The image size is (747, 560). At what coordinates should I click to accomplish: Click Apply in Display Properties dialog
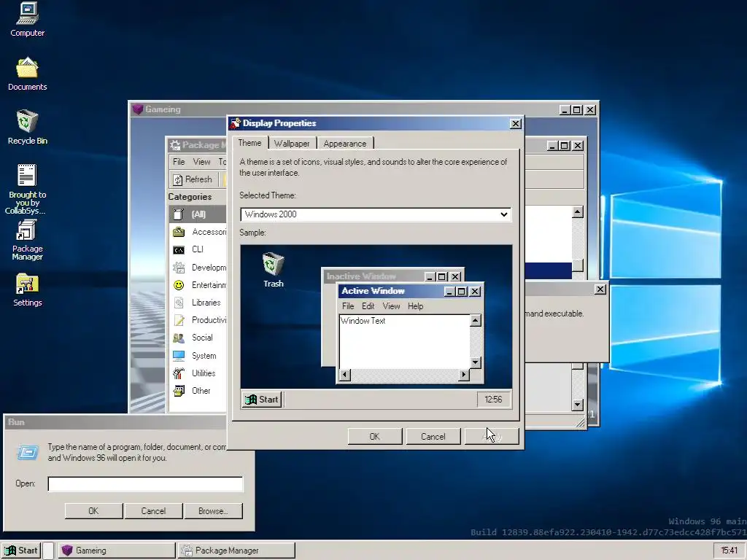click(492, 436)
